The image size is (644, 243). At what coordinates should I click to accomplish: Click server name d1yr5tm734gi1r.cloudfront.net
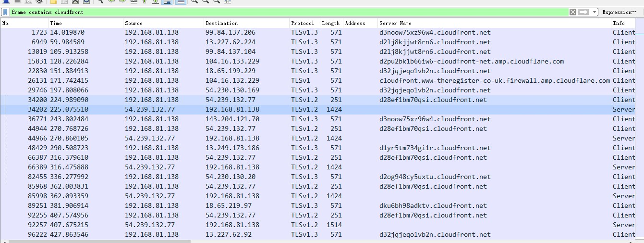[x=435, y=148]
